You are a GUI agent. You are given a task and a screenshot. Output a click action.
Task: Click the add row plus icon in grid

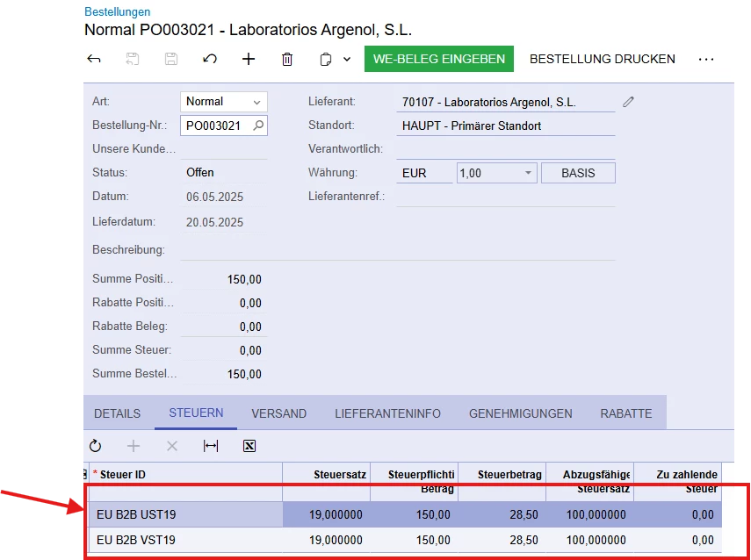(134, 446)
